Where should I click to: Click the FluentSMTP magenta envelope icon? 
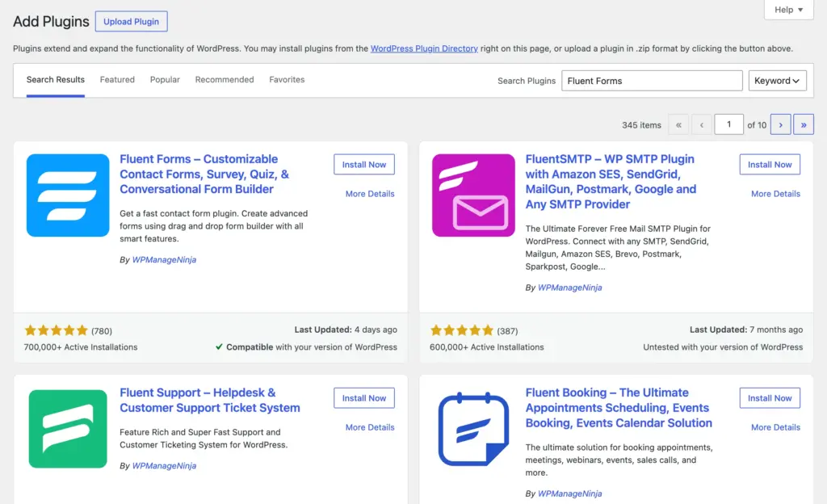pos(473,195)
